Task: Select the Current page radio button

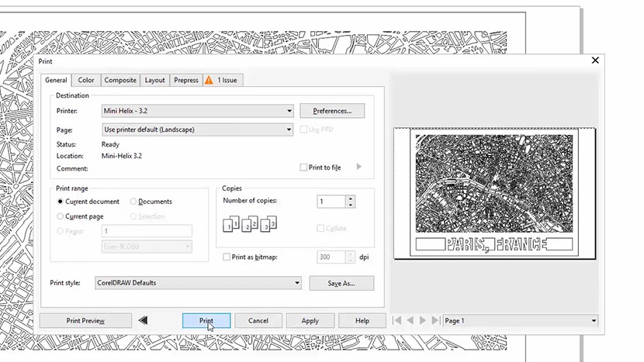Action: click(61, 216)
